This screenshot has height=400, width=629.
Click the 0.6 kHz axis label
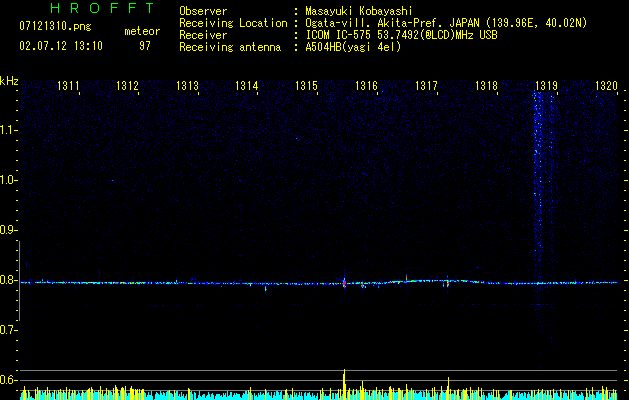click(x=8, y=380)
